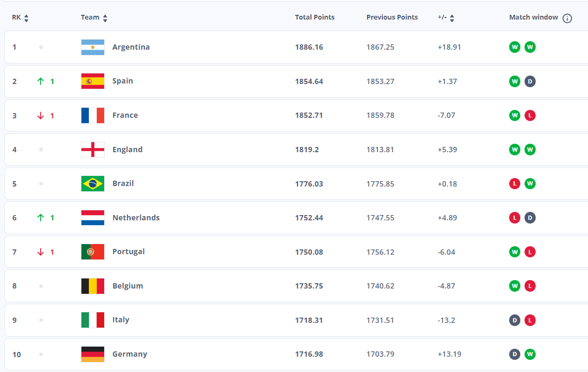588x372 pixels.
Task: Open the Belgium team link
Action: point(128,286)
